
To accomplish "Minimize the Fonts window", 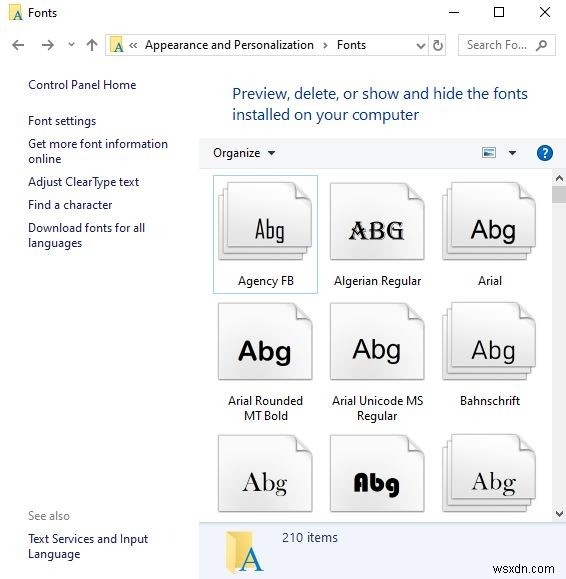I will [454, 13].
